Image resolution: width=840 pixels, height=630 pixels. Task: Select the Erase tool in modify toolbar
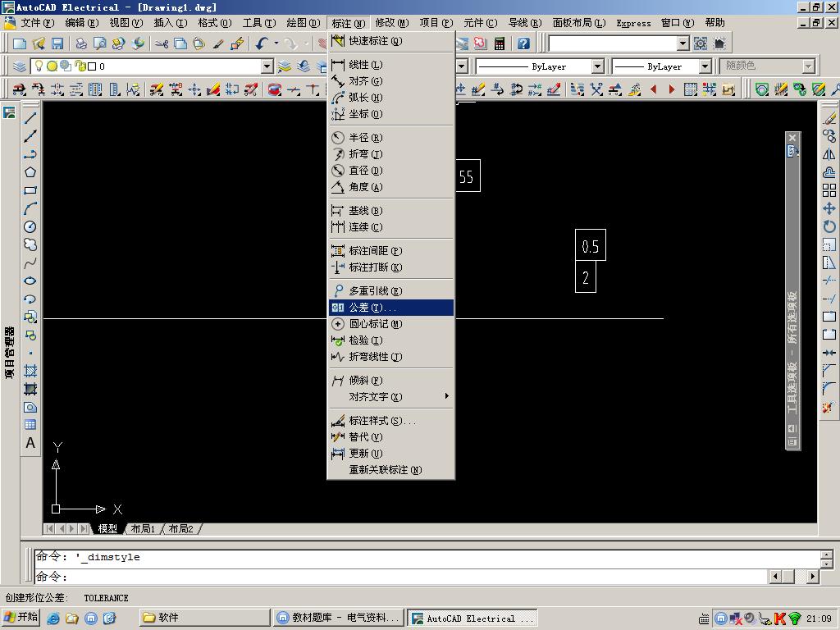point(829,118)
